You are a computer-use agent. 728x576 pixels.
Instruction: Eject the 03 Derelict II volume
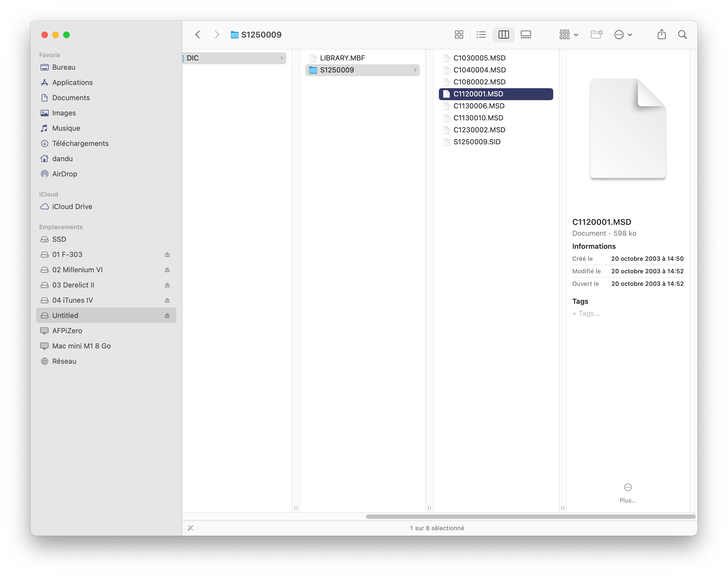(x=167, y=285)
